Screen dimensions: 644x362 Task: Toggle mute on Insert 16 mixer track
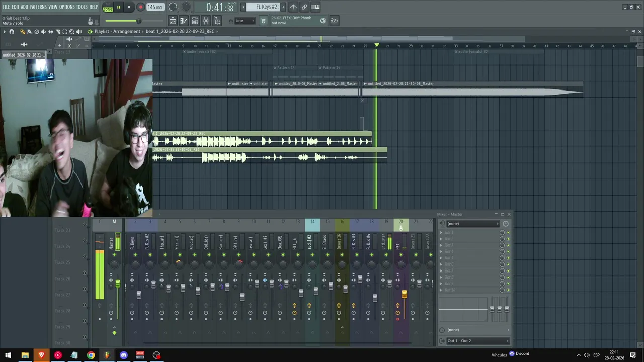(342, 255)
